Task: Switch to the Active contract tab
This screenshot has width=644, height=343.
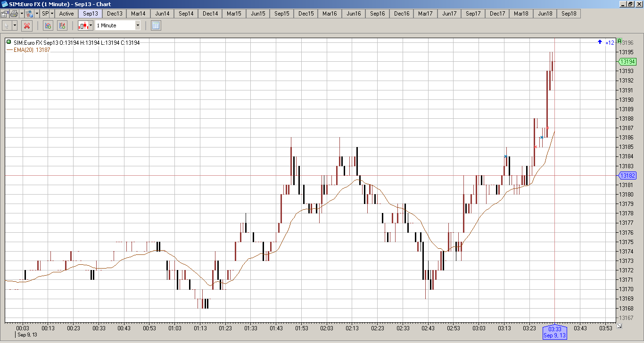Action: click(x=66, y=14)
